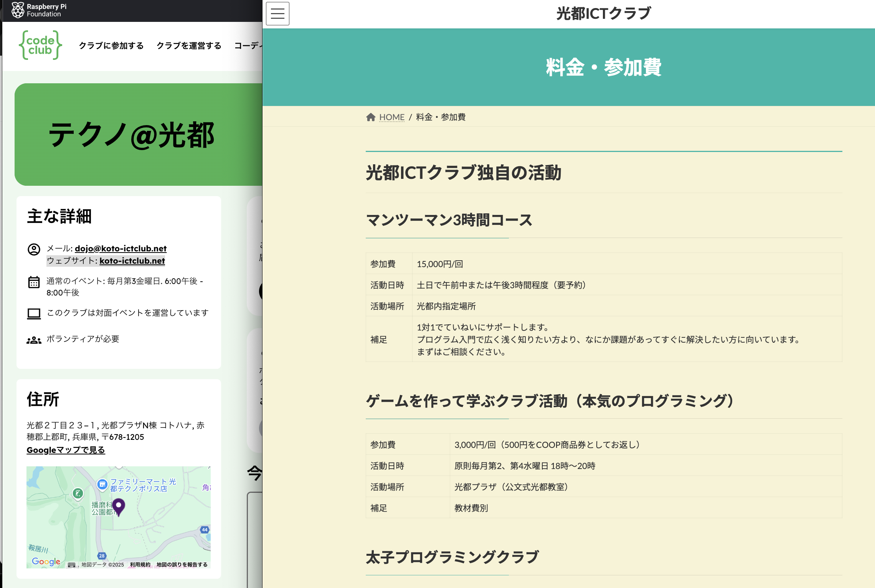This screenshot has height=588, width=875.
Task: Open クラブを運営する navigation menu
Action: pos(189,46)
